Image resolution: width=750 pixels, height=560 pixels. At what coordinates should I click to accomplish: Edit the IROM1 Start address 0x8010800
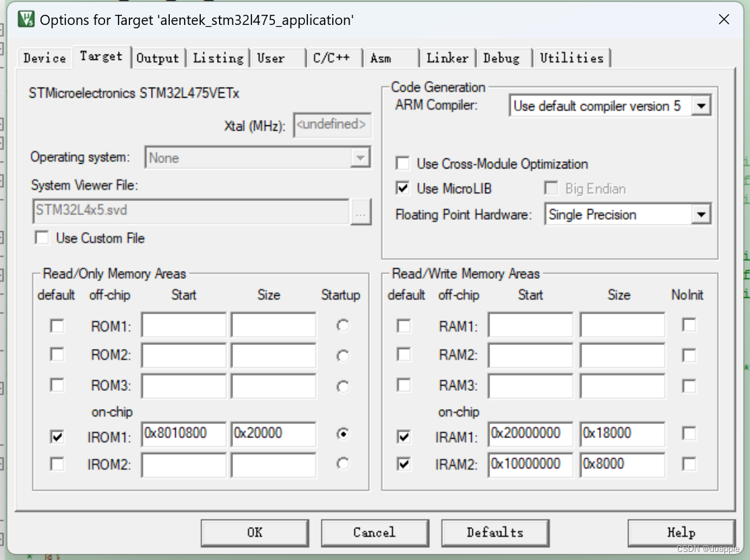(184, 434)
